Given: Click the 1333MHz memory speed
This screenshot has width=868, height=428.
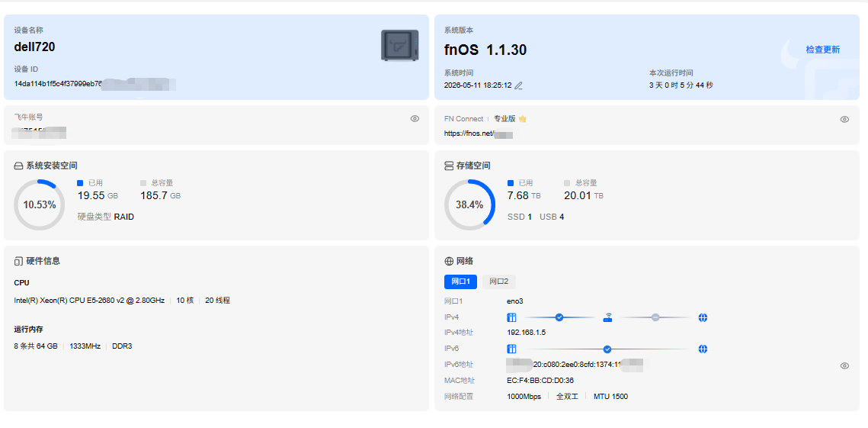Looking at the screenshot, I should 85,346.
